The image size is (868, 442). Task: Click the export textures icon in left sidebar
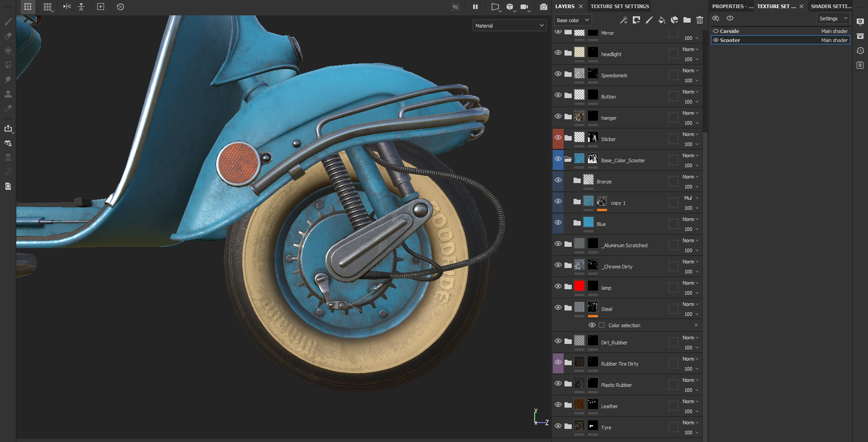coord(8,129)
